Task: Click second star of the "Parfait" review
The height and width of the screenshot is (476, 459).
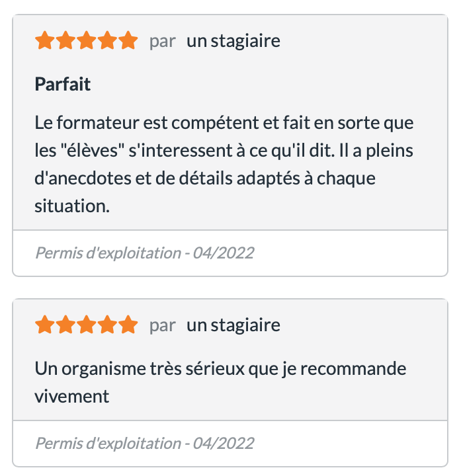Action: click(x=65, y=41)
